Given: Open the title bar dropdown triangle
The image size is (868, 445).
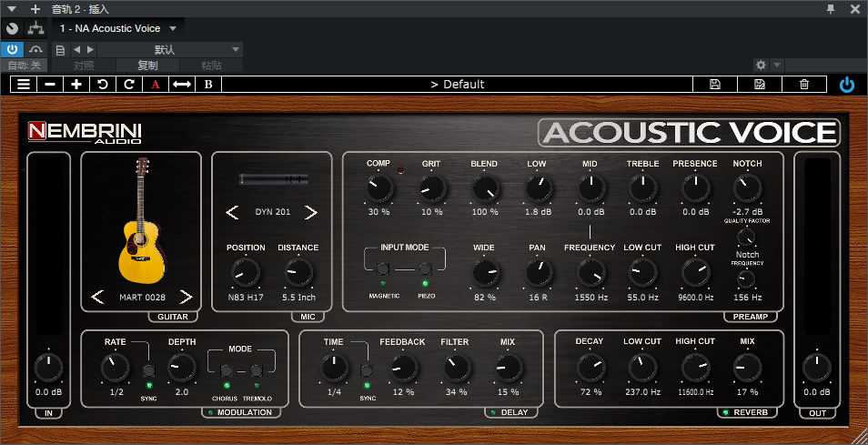Looking at the screenshot, I should click(12, 9).
